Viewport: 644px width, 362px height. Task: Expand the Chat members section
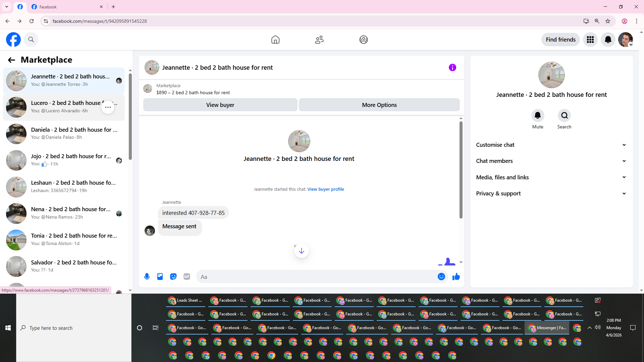[551, 161]
